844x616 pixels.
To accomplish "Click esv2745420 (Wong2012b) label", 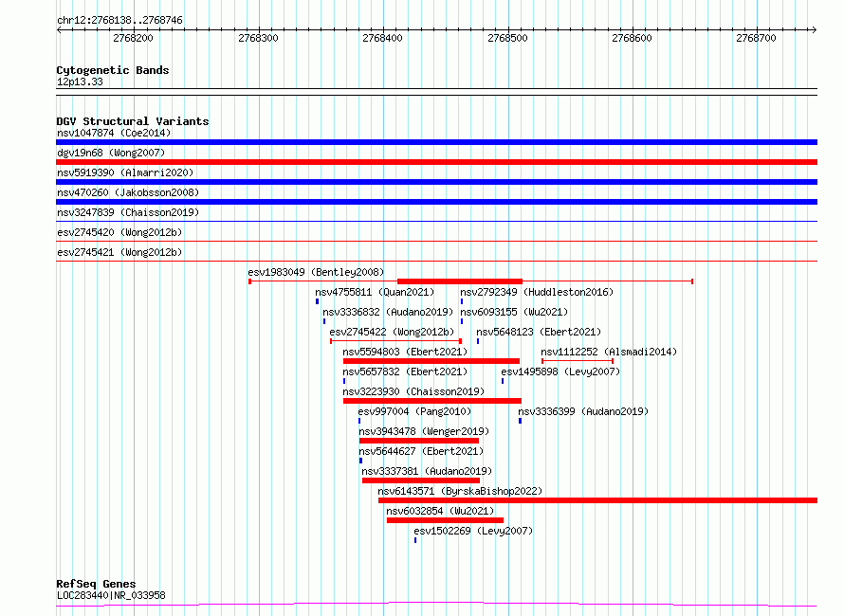I will [119, 232].
